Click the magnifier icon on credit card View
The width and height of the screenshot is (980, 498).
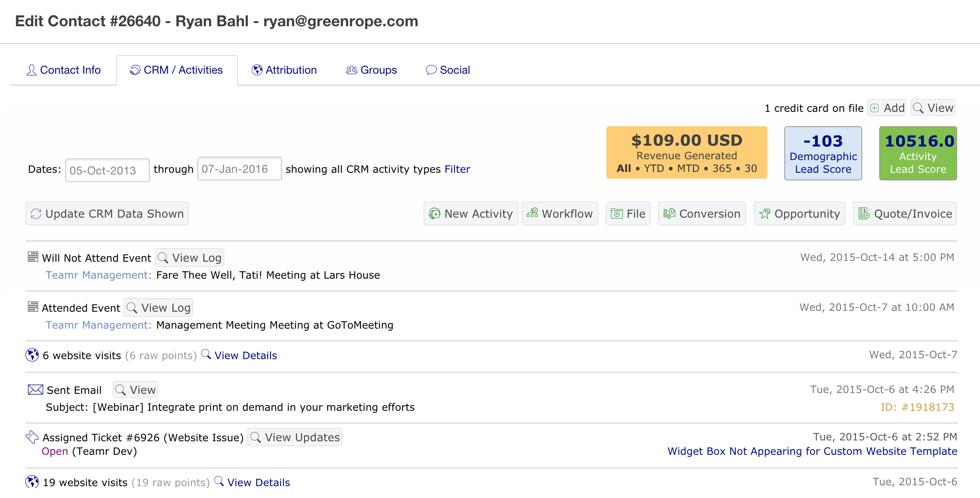[918, 108]
